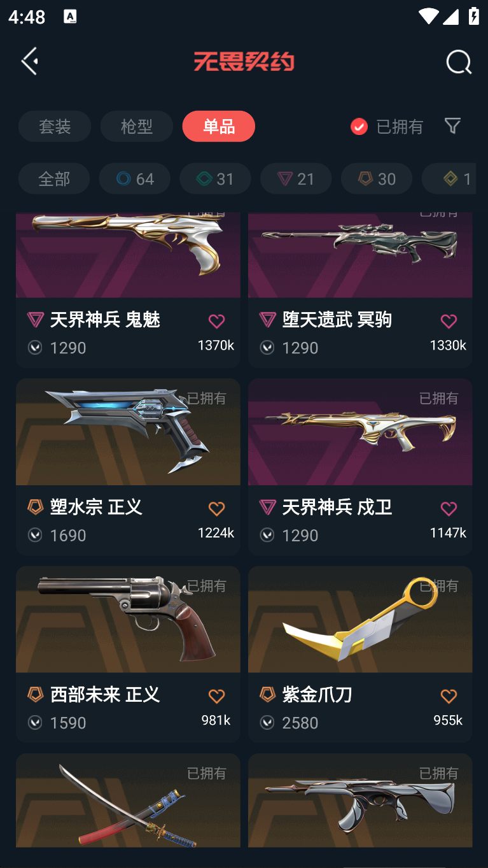
Task: Tap heart icon on 西部未来 正义
Action: tap(216, 696)
